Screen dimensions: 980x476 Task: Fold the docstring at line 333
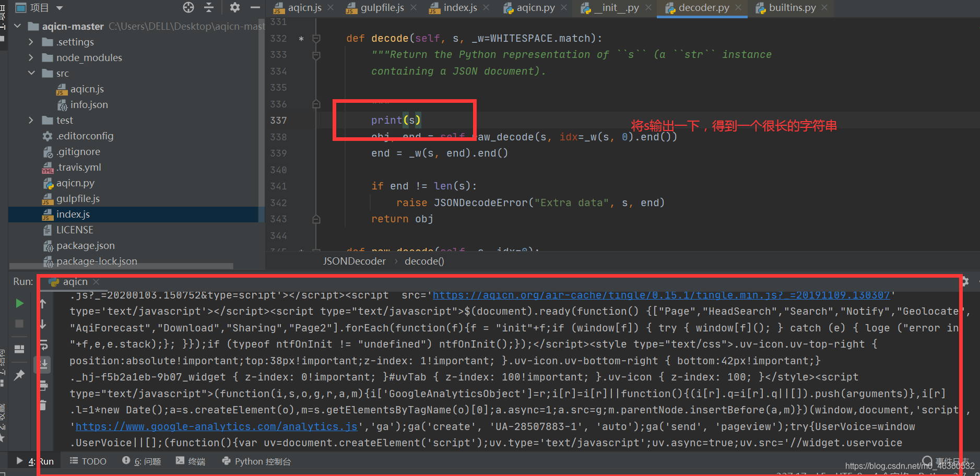click(316, 55)
